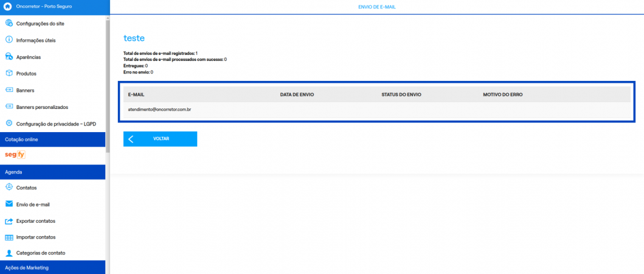Open the LGPD privacy gear icon

(9, 124)
